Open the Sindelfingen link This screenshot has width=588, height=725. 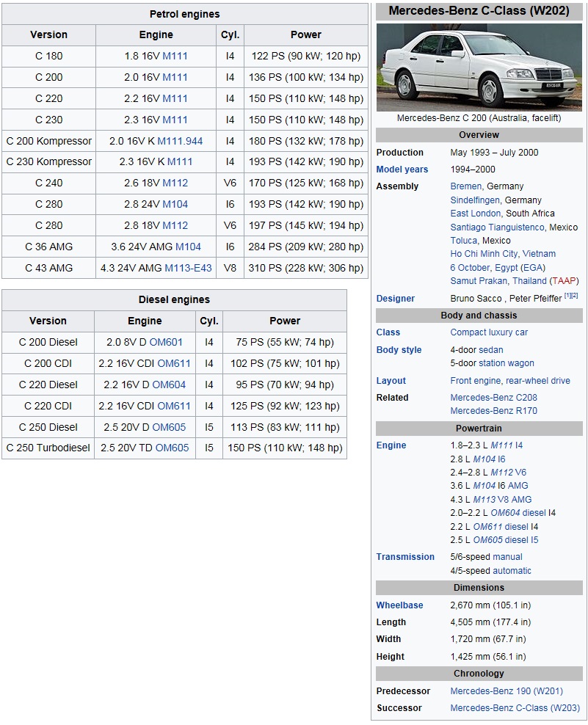pyautogui.click(x=475, y=200)
